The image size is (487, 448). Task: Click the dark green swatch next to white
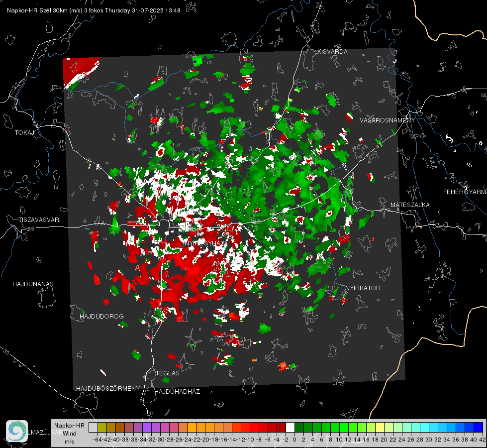click(299, 428)
